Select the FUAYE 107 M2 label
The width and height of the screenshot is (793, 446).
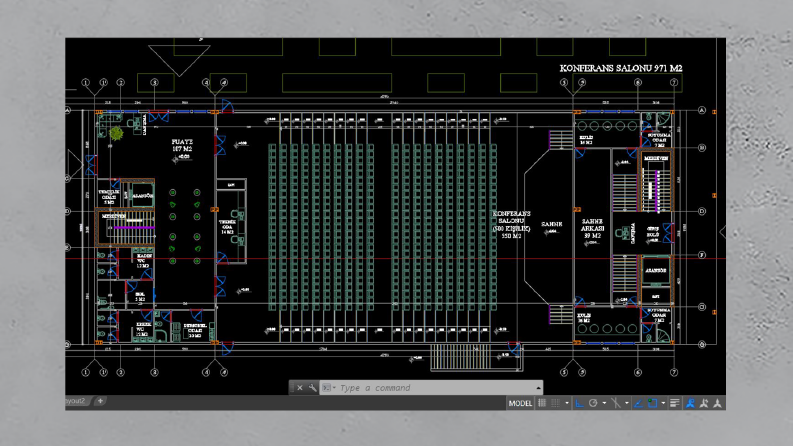[x=182, y=145]
